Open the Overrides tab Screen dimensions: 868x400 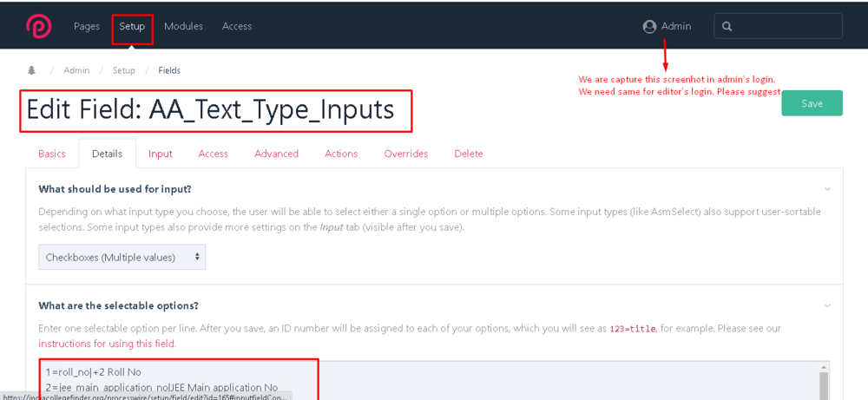(x=406, y=154)
